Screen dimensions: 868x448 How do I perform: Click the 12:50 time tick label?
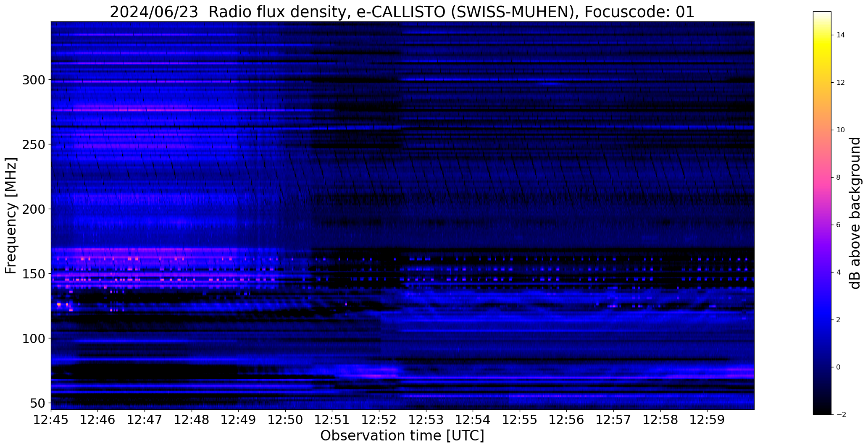click(x=285, y=419)
